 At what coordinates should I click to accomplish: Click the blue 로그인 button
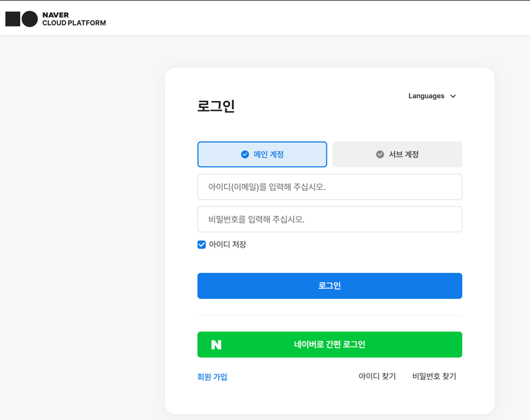pos(330,286)
